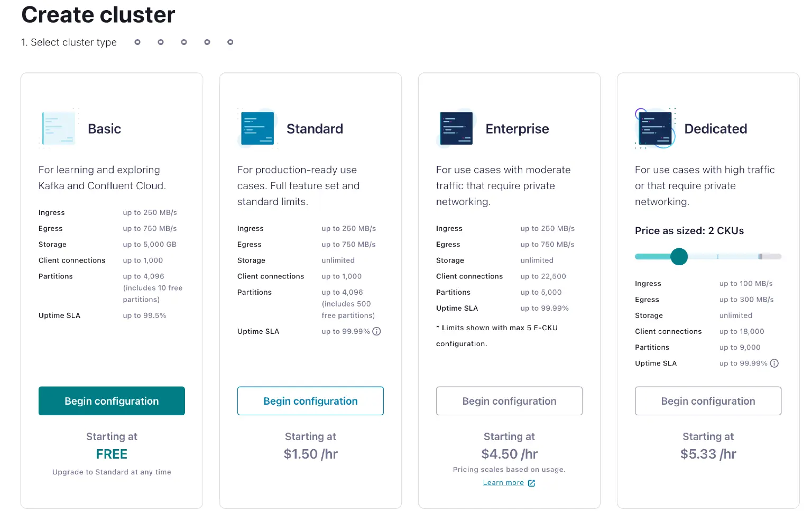Click the Standard cluster card icon
Image resolution: width=812 pixels, height=522 pixels.
click(257, 128)
